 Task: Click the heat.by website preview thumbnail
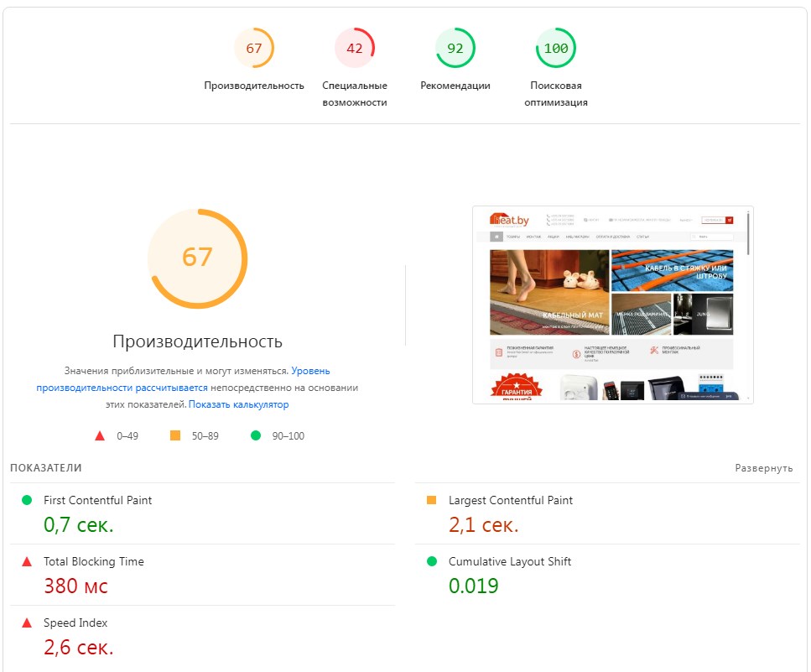pyautogui.click(x=613, y=306)
